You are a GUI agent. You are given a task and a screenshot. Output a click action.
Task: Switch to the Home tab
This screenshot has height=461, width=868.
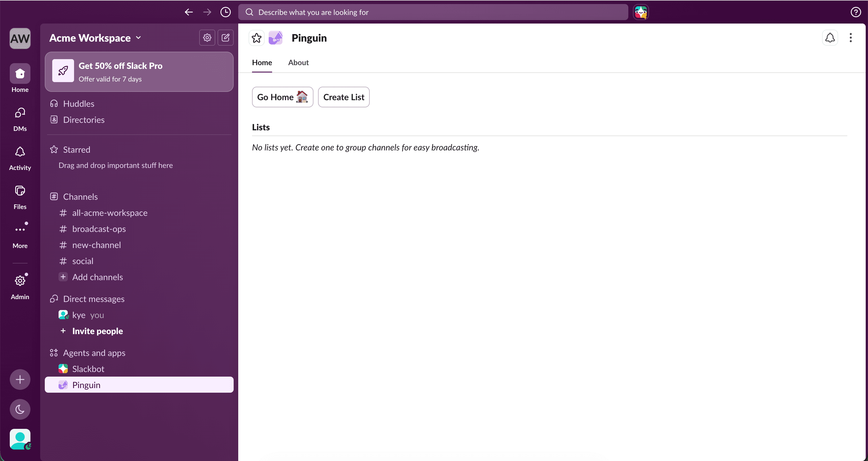pos(262,62)
